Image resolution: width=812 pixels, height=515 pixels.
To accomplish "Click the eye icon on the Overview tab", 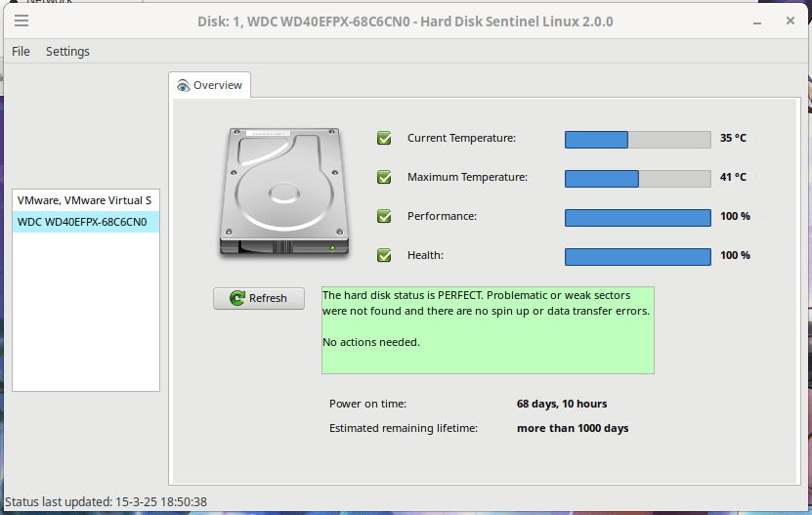I will click(x=183, y=85).
